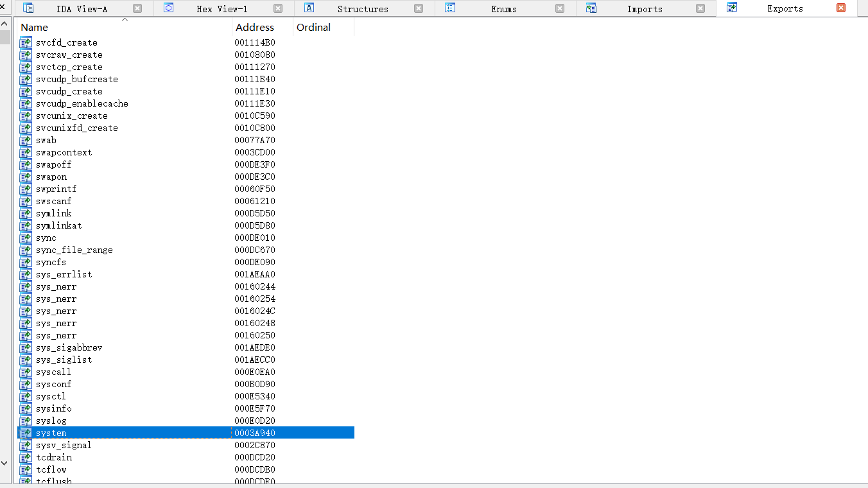
Task: Select the sysinfo export row
Action: [186, 408]
